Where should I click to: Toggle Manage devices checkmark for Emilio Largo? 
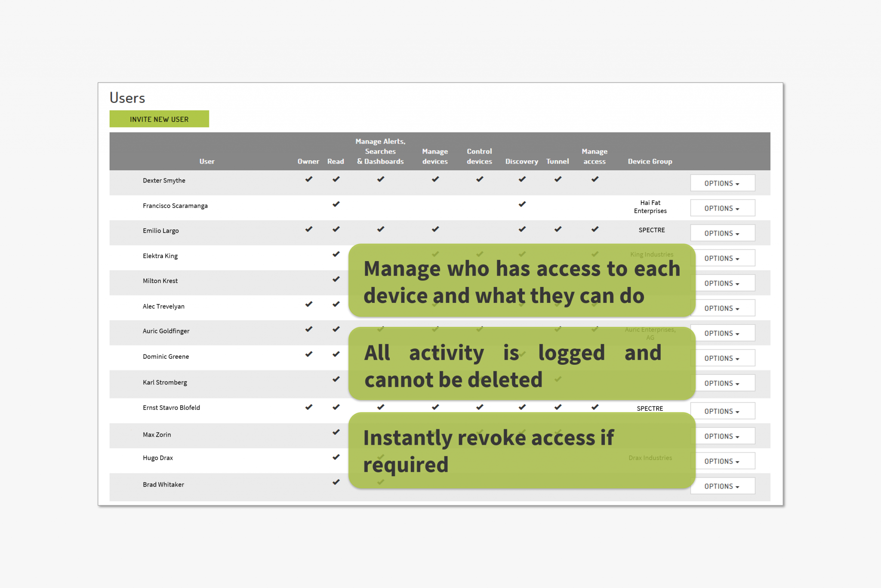coord(435,229)
